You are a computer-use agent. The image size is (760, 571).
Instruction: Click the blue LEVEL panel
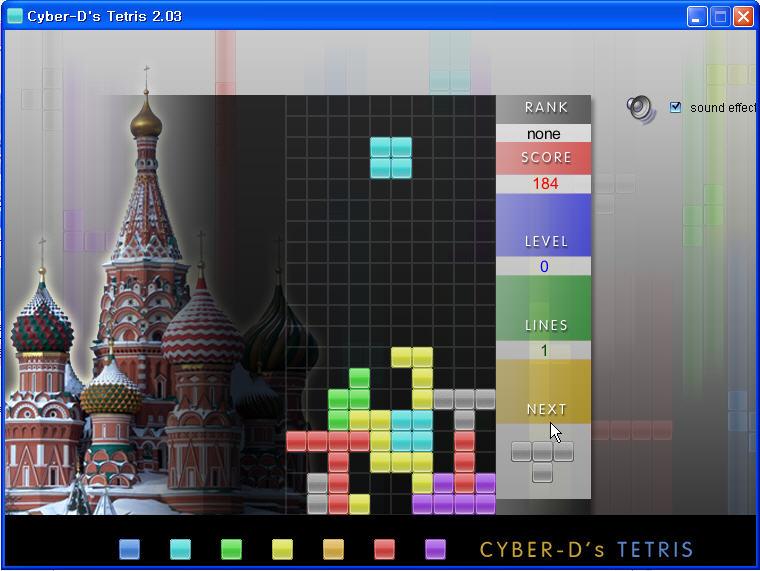coord(543,225)
